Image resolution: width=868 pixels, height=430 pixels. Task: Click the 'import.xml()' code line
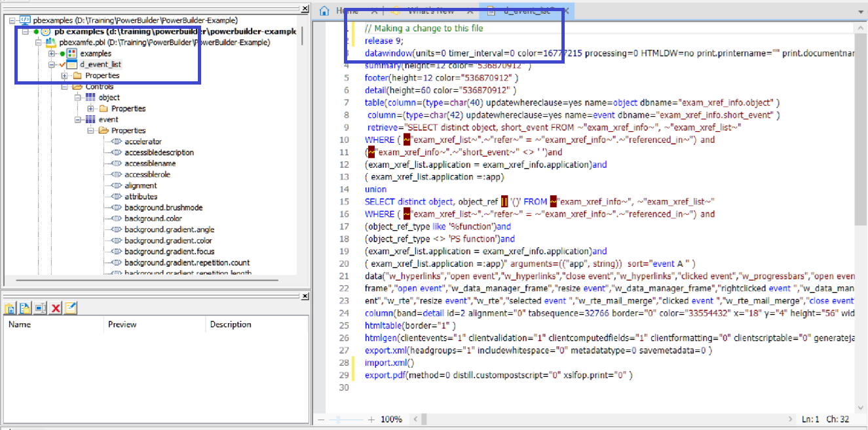coord(390,362)
